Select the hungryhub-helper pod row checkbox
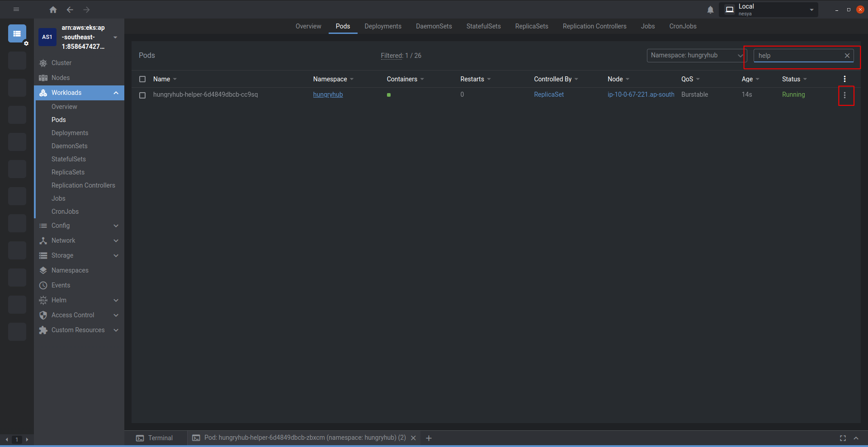The width and height of the screenshot is (868, 447). click(x=142, y=95)
